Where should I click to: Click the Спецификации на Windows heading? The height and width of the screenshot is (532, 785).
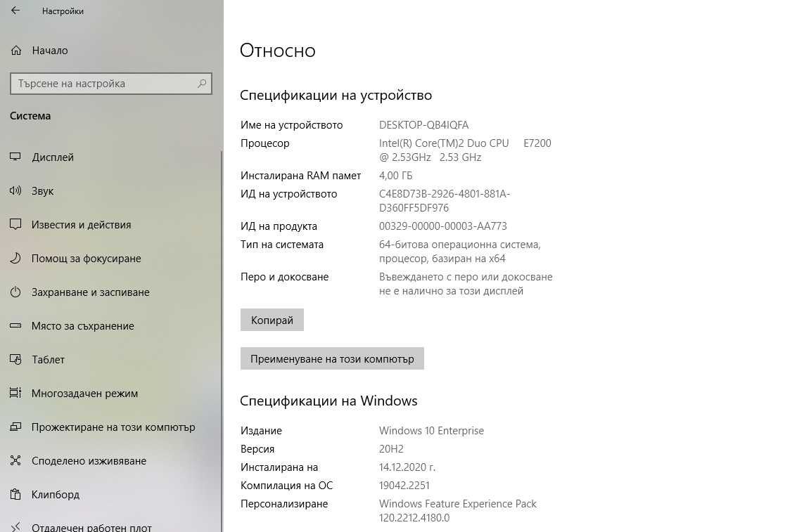coord(328,401)
